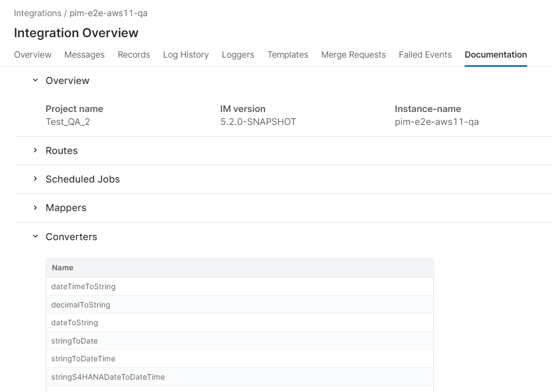This screenshot has height=392, width=552.
Task: Select the Loggers tab
Action: [238, 54]
